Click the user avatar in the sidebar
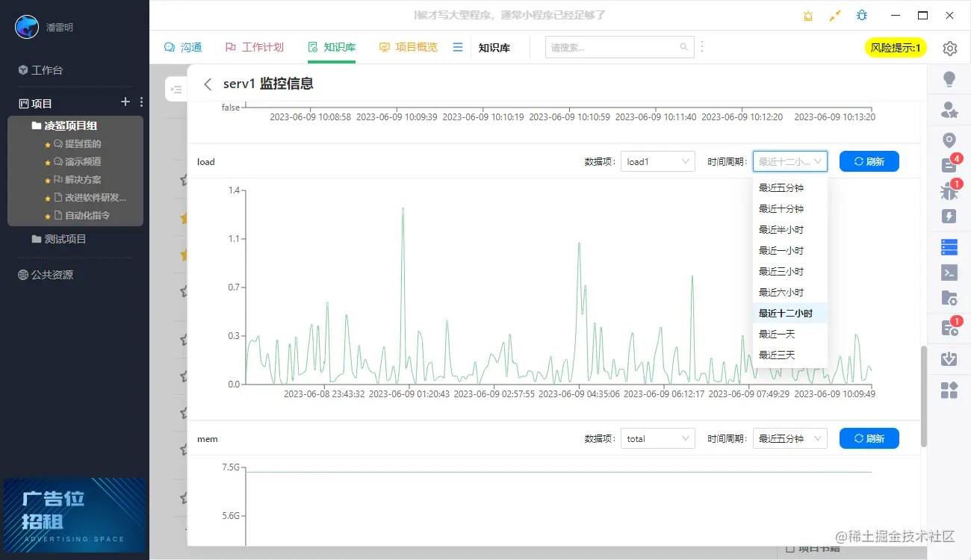 (x=27, y=27)
